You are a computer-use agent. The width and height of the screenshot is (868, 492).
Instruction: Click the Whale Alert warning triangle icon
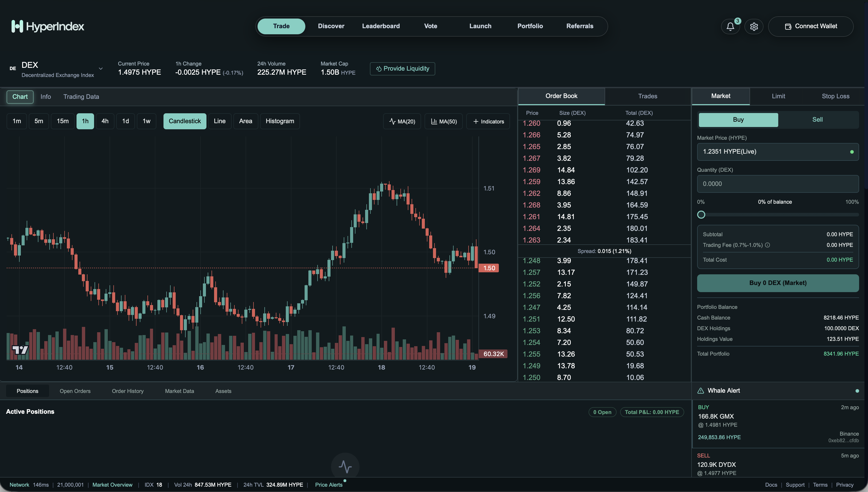click(701, 390)
